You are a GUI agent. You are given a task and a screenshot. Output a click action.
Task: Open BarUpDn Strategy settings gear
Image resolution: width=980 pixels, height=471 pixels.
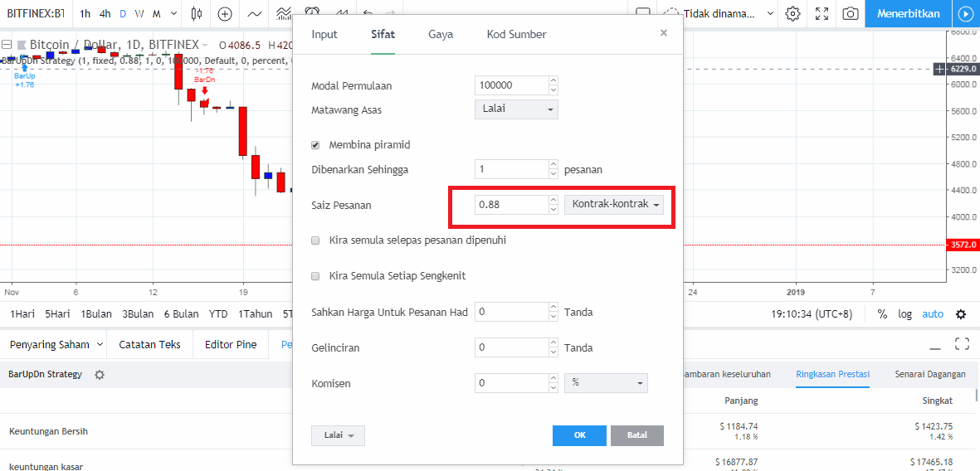(100, 374)
